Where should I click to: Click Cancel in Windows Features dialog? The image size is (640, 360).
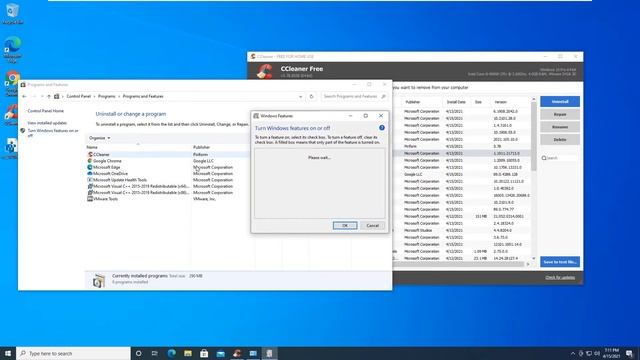point(372,226)
